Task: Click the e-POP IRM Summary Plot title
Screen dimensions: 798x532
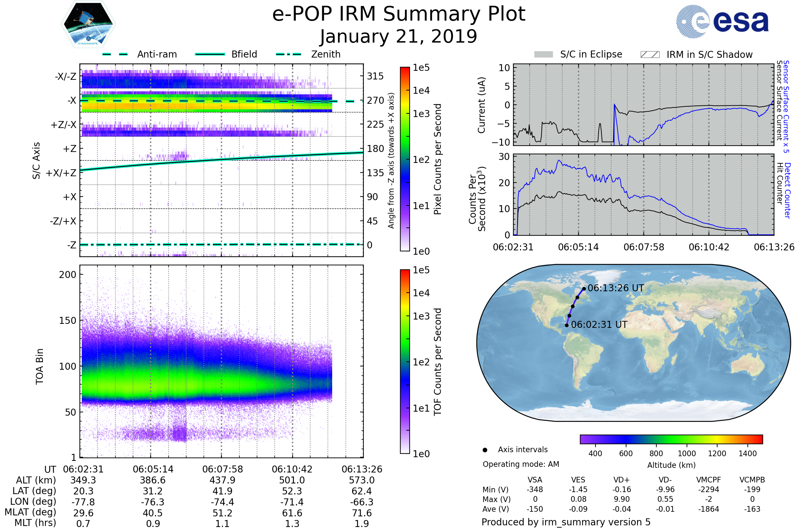Action: pos(399,14)
